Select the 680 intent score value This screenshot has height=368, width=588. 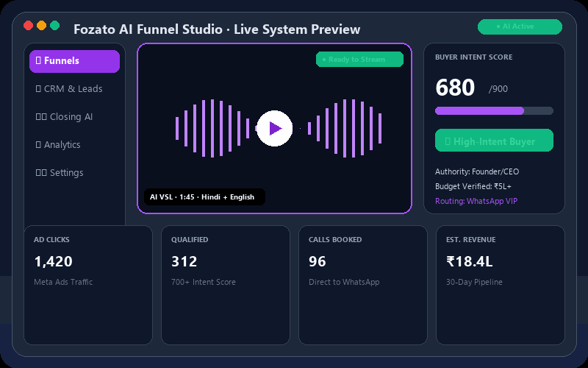pyautogui.click(x=455, y=88)
